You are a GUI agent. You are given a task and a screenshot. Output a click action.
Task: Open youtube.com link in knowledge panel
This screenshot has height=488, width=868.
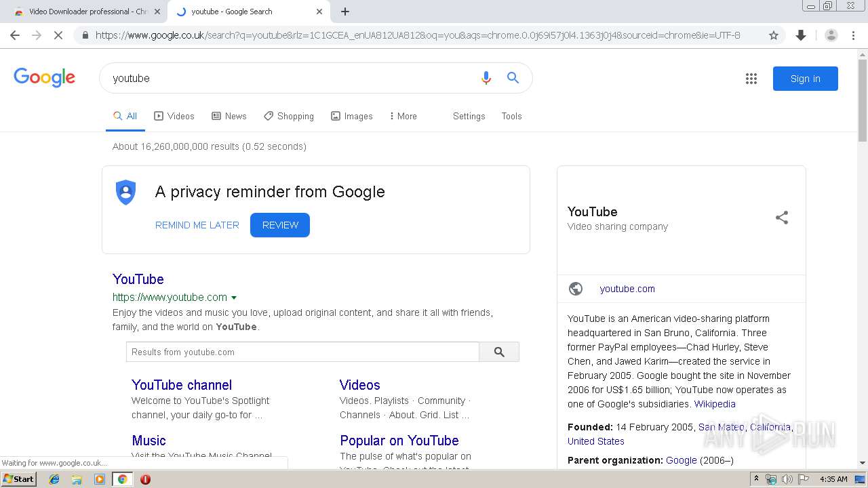[x=627, y=289]
